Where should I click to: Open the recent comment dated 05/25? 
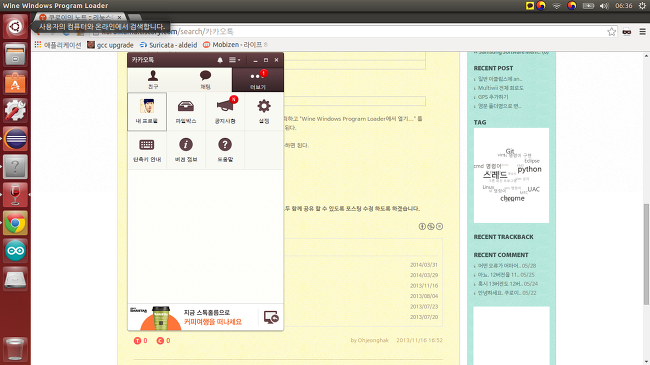[x=506, y=275]
